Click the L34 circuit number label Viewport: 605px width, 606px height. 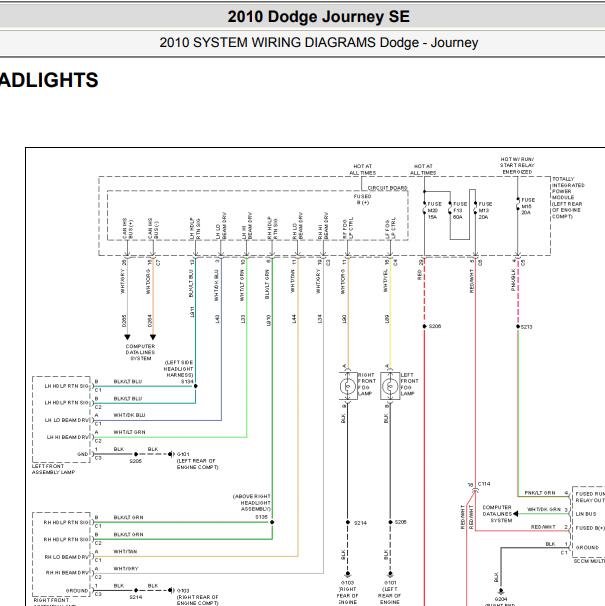click(x=320, y=319)
